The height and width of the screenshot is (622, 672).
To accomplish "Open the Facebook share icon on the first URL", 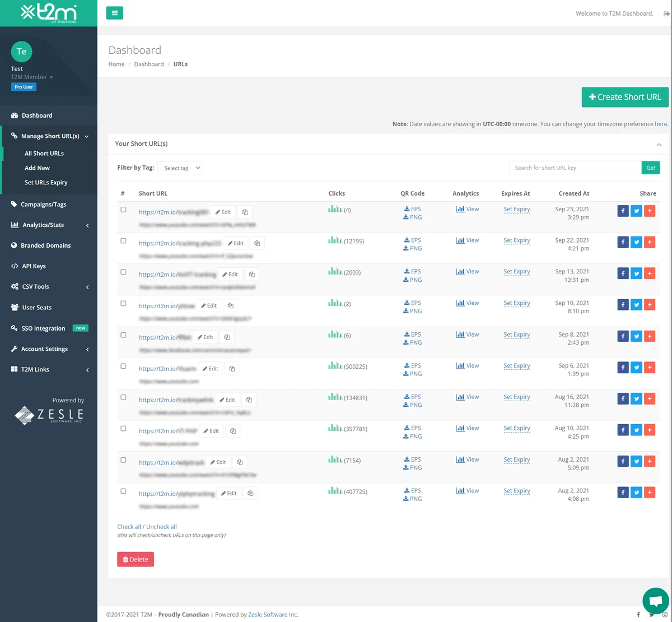I will click(623, 211).
